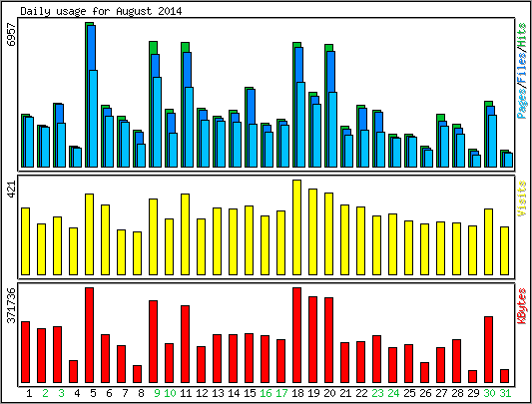Click the green day 31 label

coord(505,393)
